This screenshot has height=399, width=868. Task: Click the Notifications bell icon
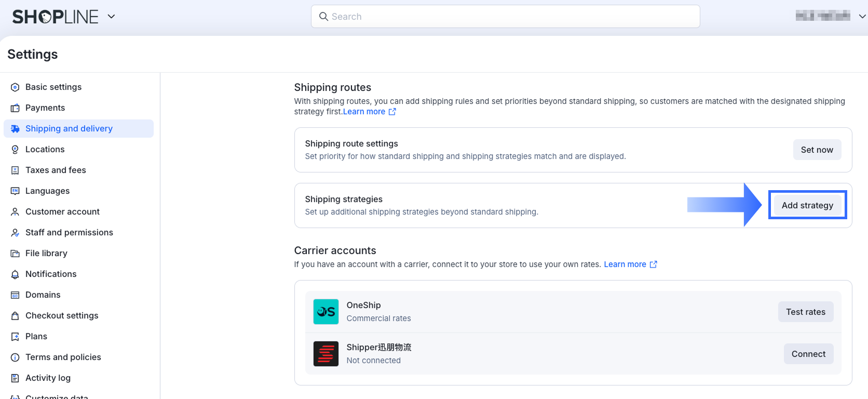coord(15,274)
